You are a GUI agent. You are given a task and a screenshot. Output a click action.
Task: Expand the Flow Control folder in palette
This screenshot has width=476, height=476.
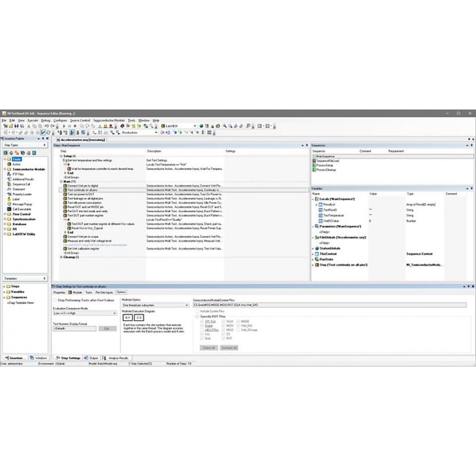[5, 214]
